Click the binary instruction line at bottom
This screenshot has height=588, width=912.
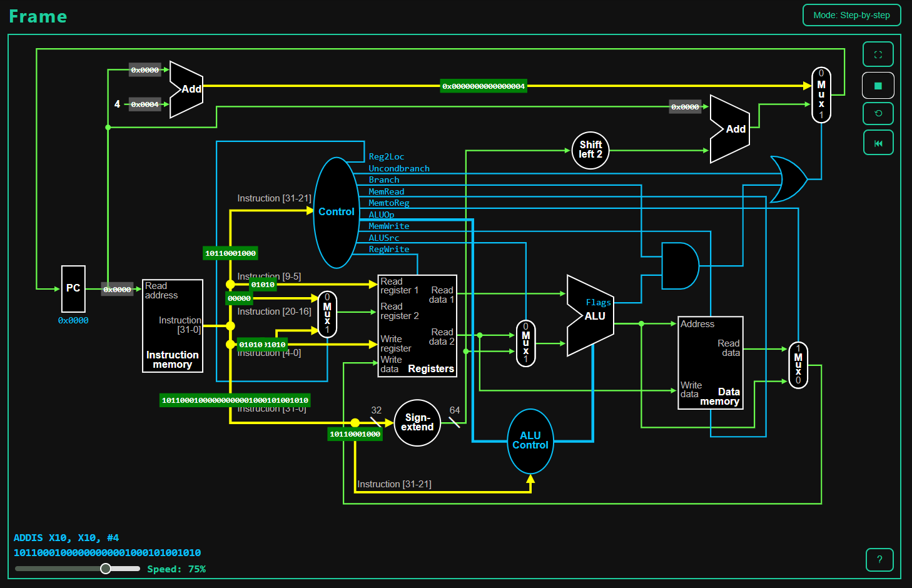[108, 553]
